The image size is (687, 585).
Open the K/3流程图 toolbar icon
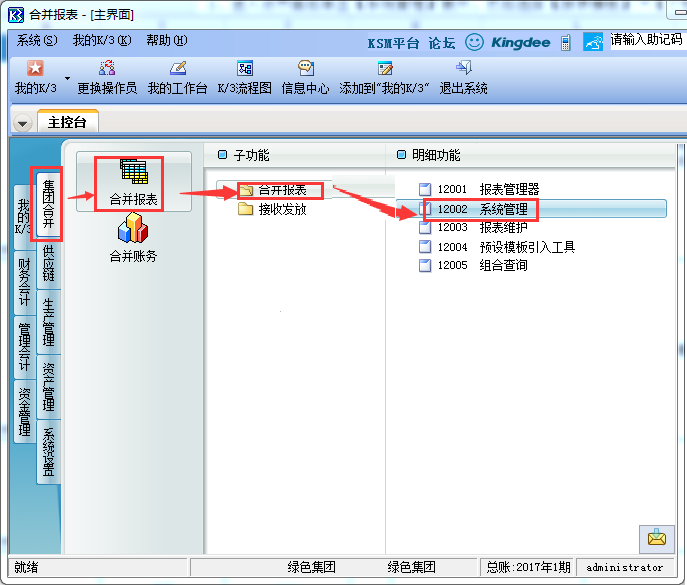pos(245,68)
